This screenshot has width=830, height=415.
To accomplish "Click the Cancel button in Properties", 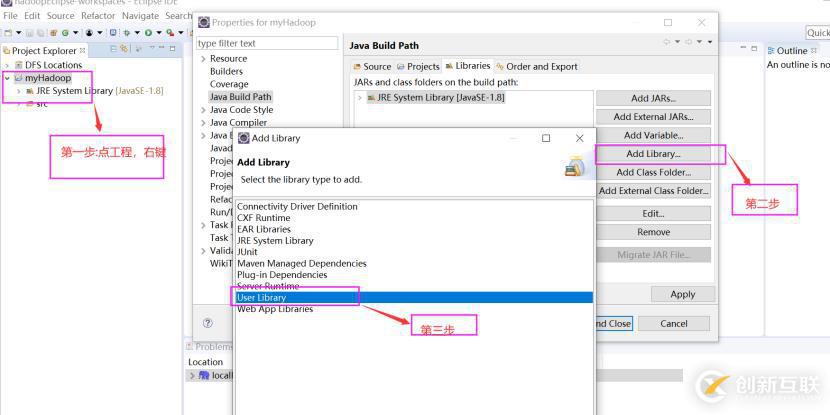I will tap(674, 323).
